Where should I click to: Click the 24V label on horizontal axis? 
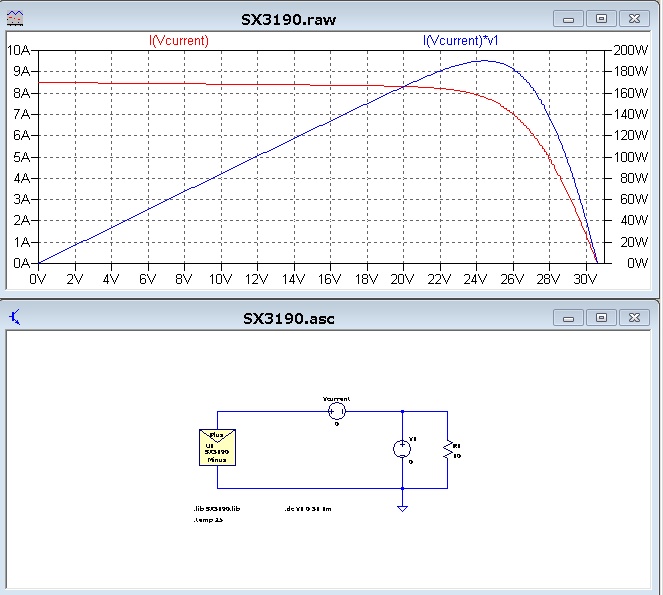pos(476,279)
